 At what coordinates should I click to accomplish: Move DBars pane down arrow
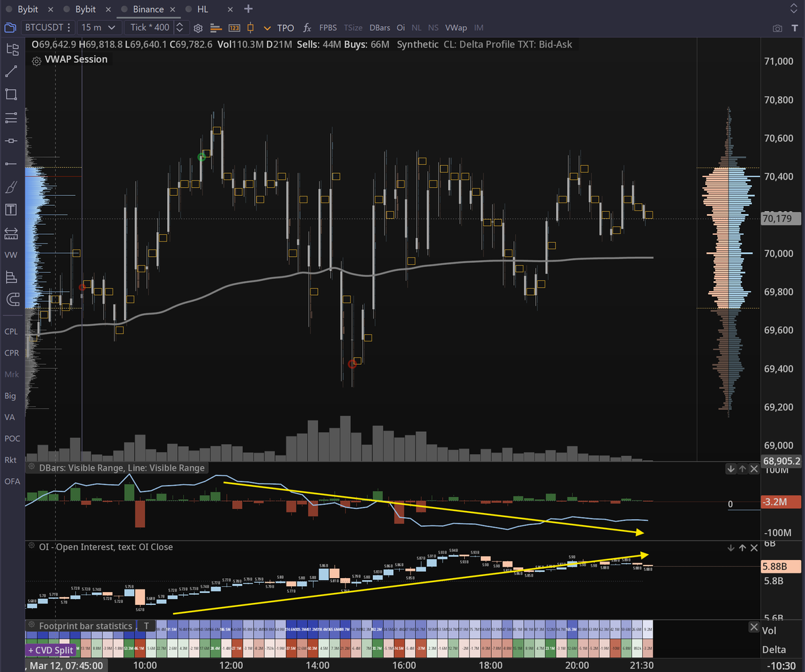coord(730,469)
